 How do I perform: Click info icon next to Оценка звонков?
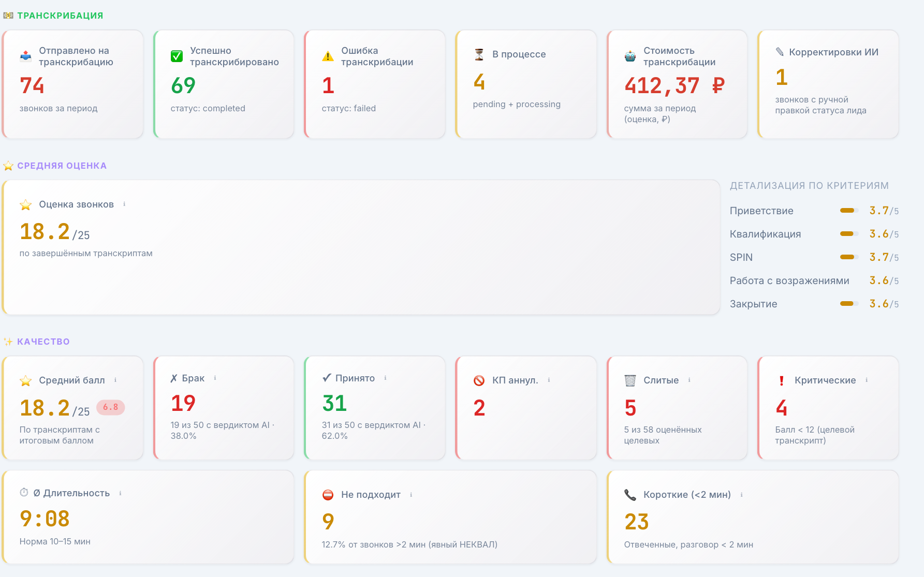[124, 204]
